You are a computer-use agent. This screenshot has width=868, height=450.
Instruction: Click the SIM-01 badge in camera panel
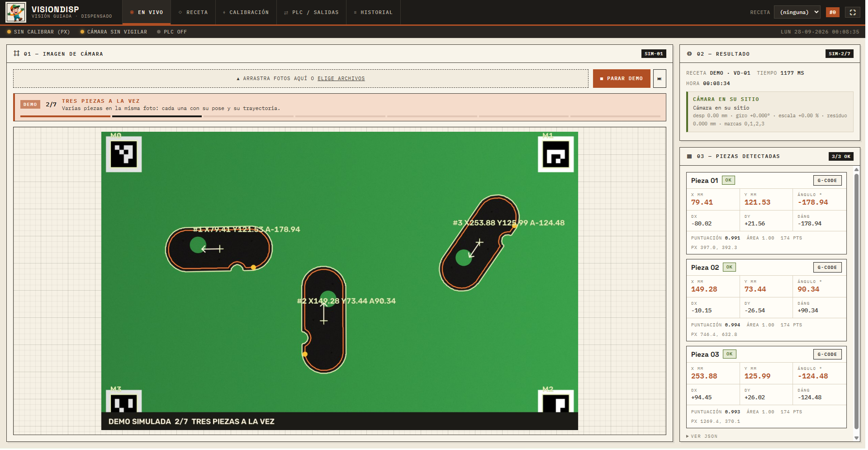pos(654,53)
